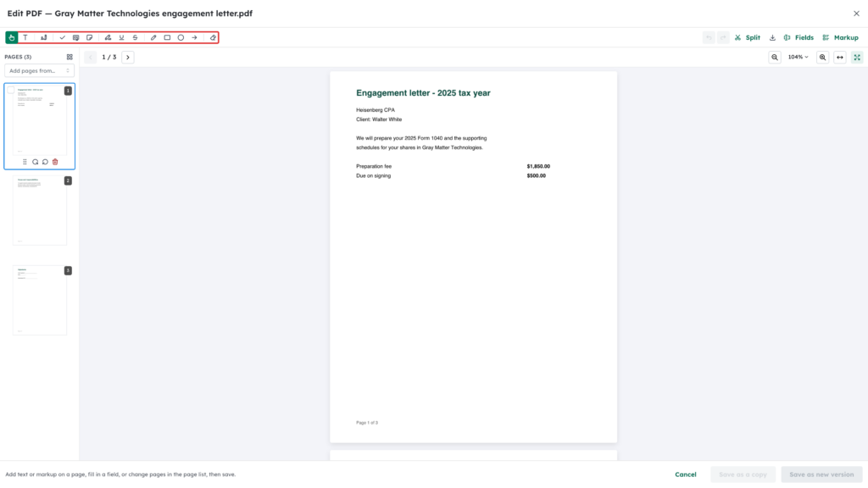The image size is (868, 488).
Task: Open the page grid view icon
Action: pyautogui.click(x=70, y=57)
